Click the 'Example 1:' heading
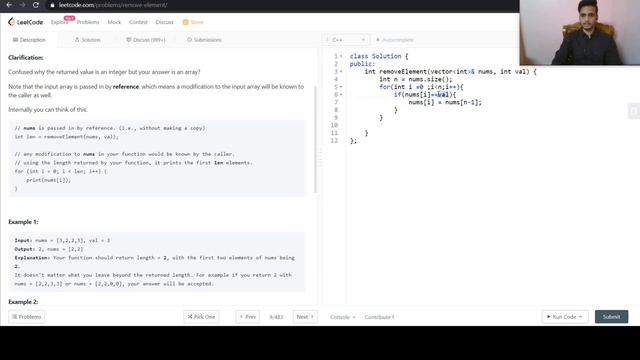 (x=23, y=222)
